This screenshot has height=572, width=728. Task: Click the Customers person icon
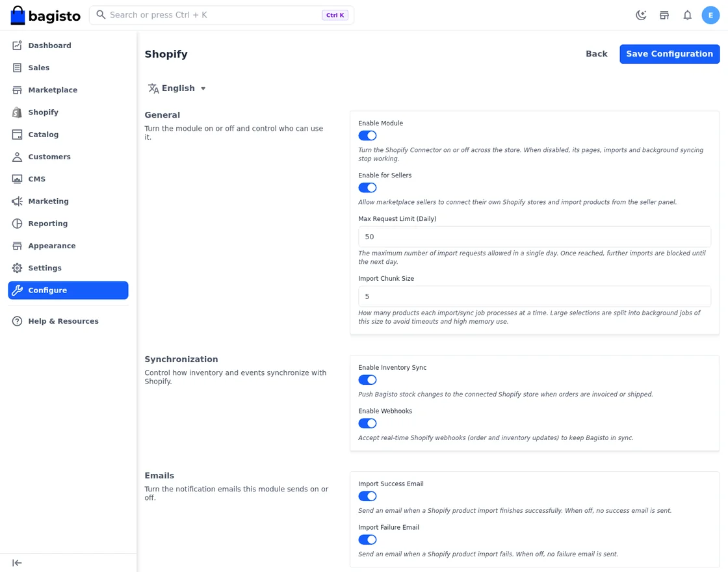tap(17, 157)
